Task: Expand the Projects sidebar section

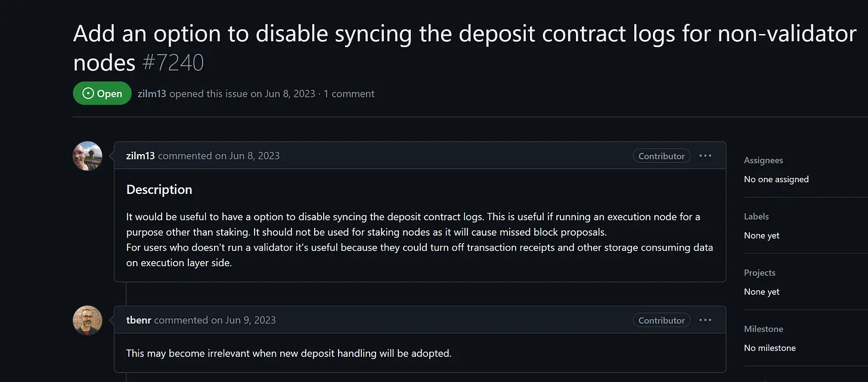Action: click(759, 273)
